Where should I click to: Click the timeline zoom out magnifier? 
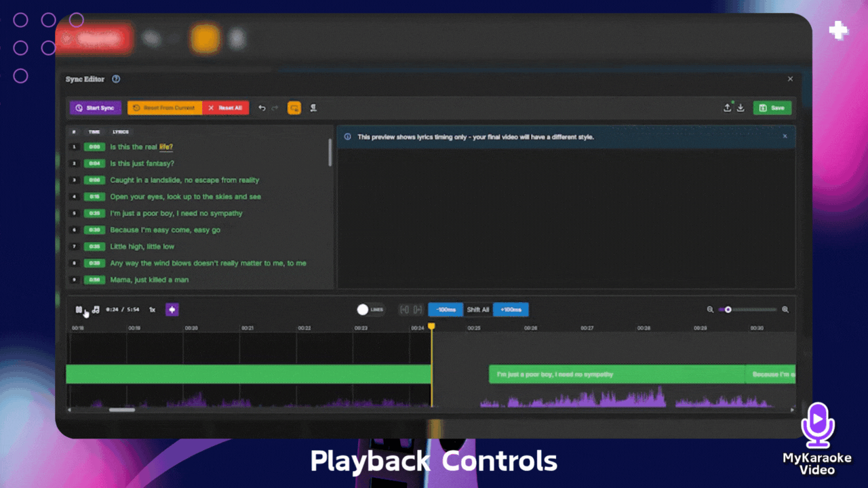click(710, 310)
